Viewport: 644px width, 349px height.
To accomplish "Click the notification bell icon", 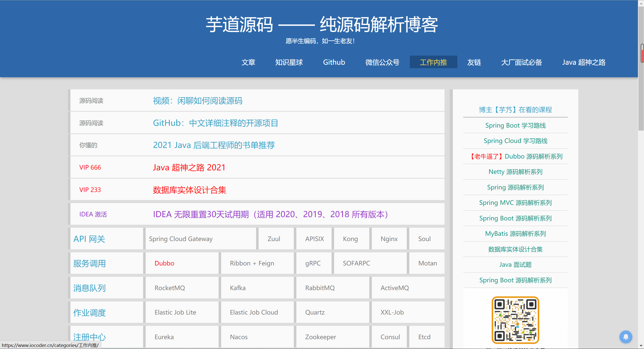I will click(626, 337).
